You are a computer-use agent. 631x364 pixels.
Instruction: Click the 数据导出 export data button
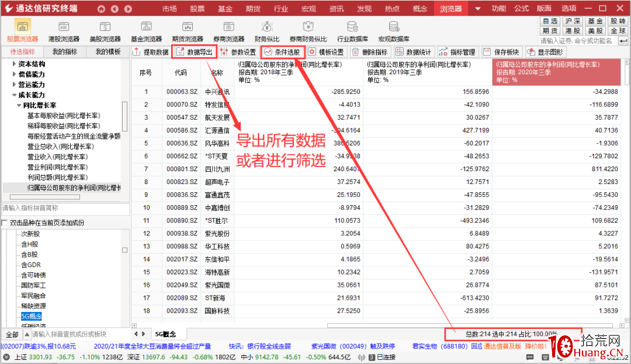tap(195, 52)
